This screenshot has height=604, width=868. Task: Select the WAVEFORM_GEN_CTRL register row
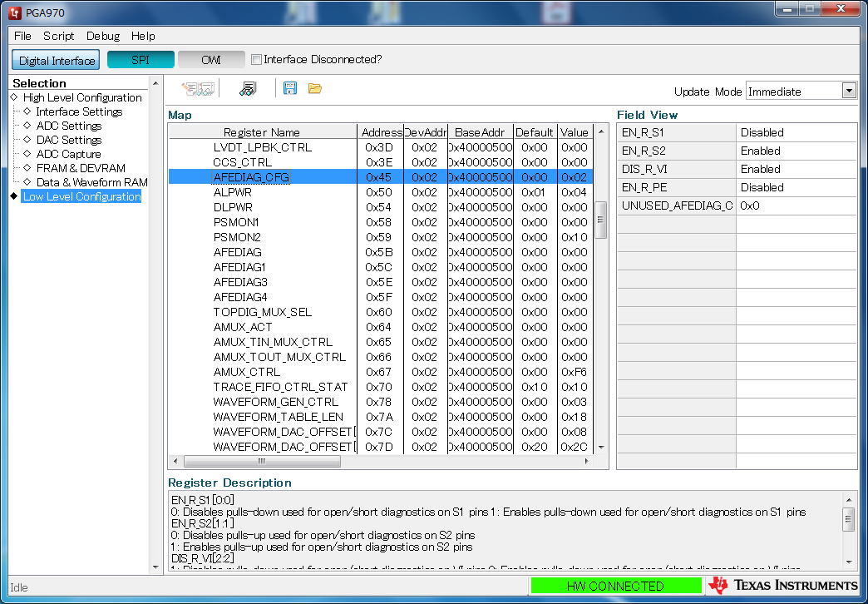[380, 402]
